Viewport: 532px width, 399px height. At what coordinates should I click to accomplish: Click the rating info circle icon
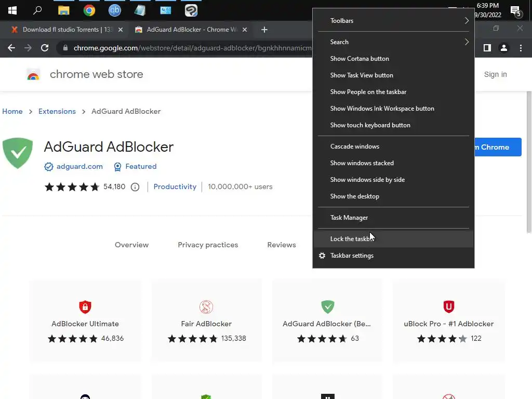(x=135, y=187)
